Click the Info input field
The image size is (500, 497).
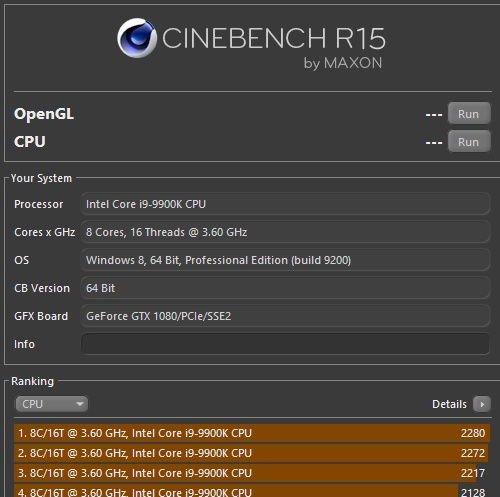coord(285,344)
